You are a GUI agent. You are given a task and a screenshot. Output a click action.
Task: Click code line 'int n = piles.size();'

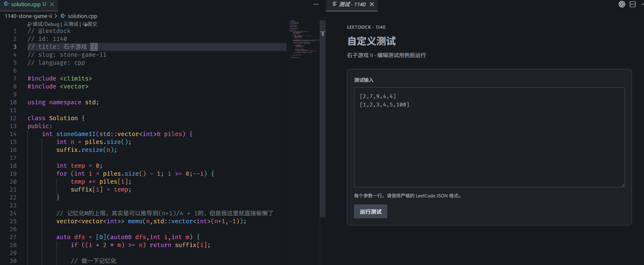94,142
